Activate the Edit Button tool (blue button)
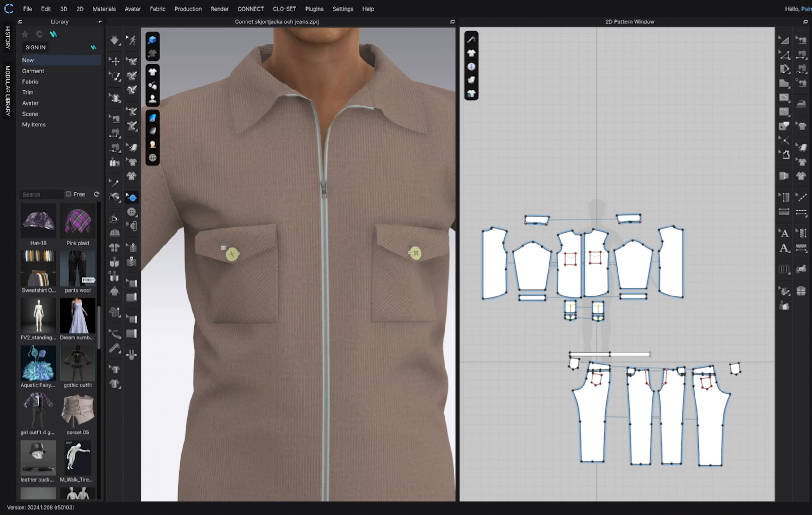This screenshot has height=515, width=812. click(132, 198)
